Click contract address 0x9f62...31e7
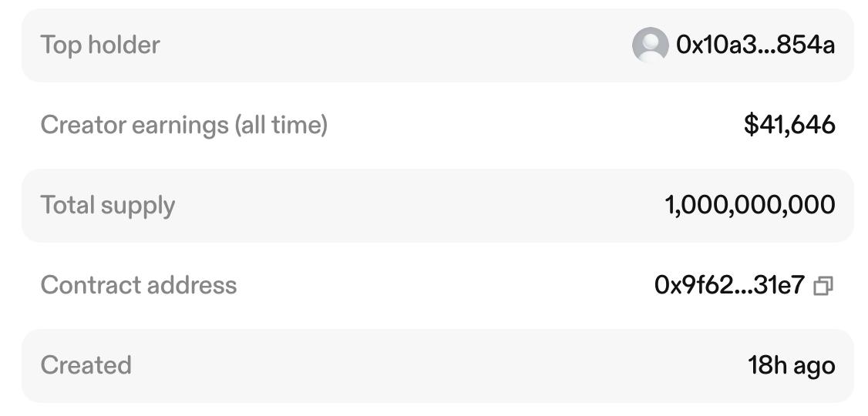 pos(728,286)
